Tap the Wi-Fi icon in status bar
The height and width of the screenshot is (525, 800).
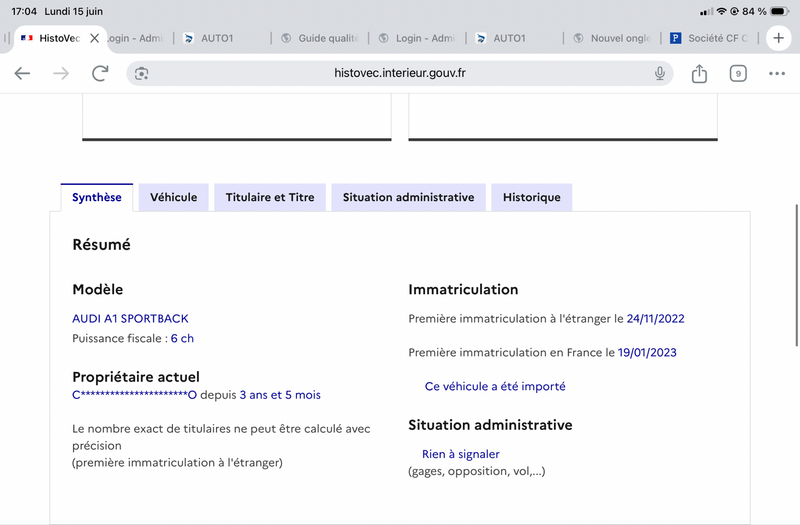click(721, 11)
